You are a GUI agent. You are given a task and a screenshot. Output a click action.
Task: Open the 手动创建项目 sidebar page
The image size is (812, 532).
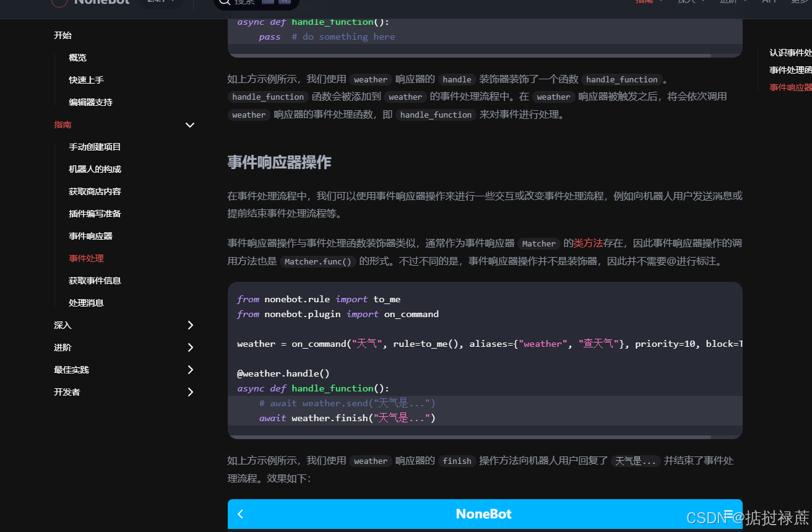point(95,147)
